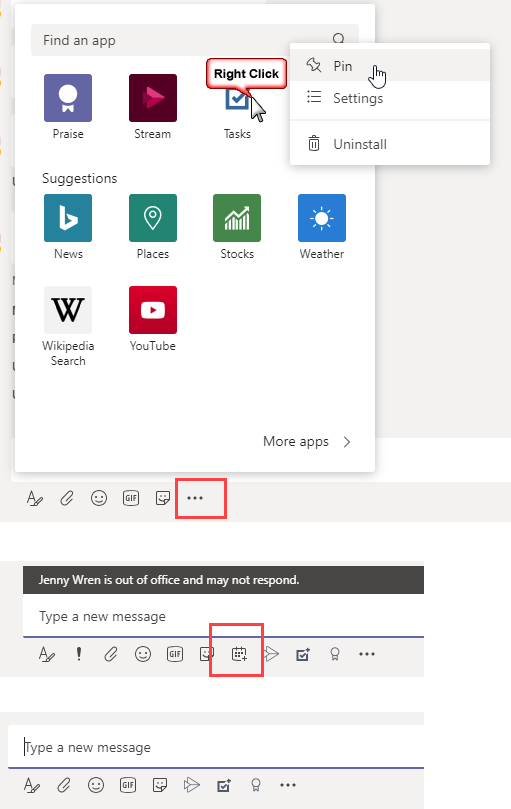Viewport: 511px width, 809px height.
Task: Open the Sticker picker in the bottom-most toolbar
Action: pyautogui.click(x=160, y=785)
